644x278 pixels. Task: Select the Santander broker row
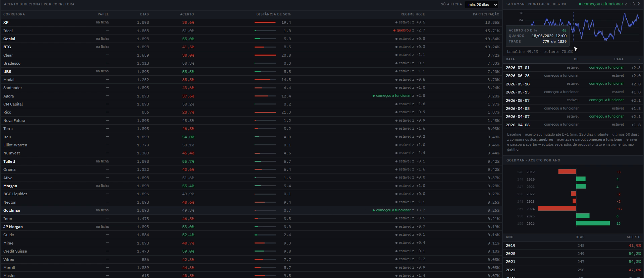point(251,88)
